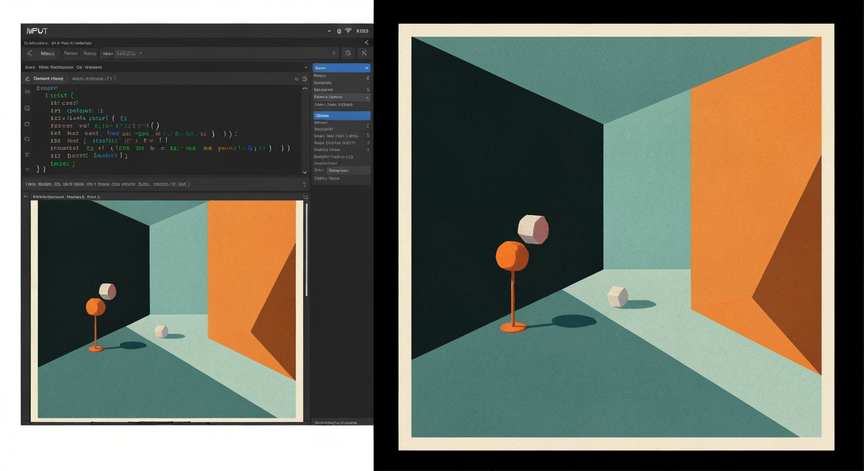Viewport: 864px width, 471px height.
Task: Click the text field low in the side panel
Action: (x=348, y=170)
